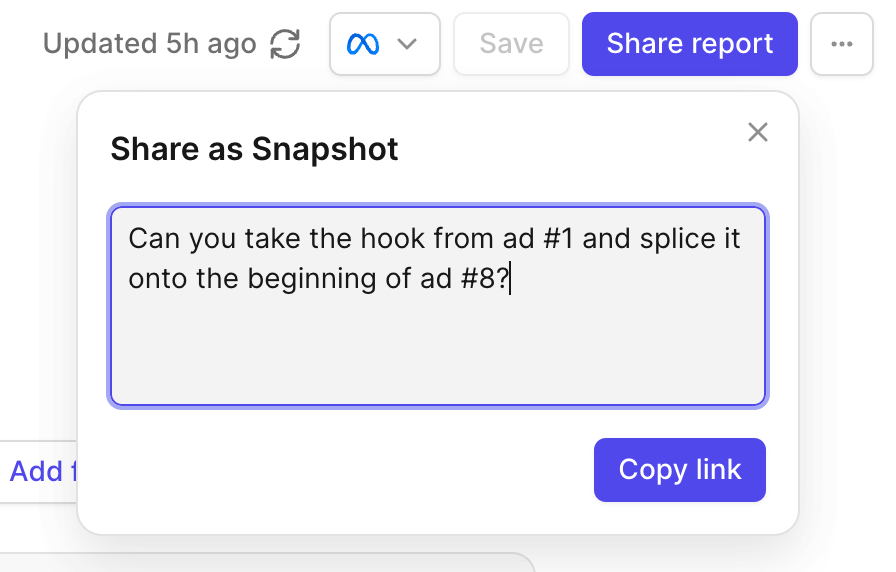This screenshot has width=896, height=572.
Task: Place cursor at "#1" in the message
Action: 558,238
